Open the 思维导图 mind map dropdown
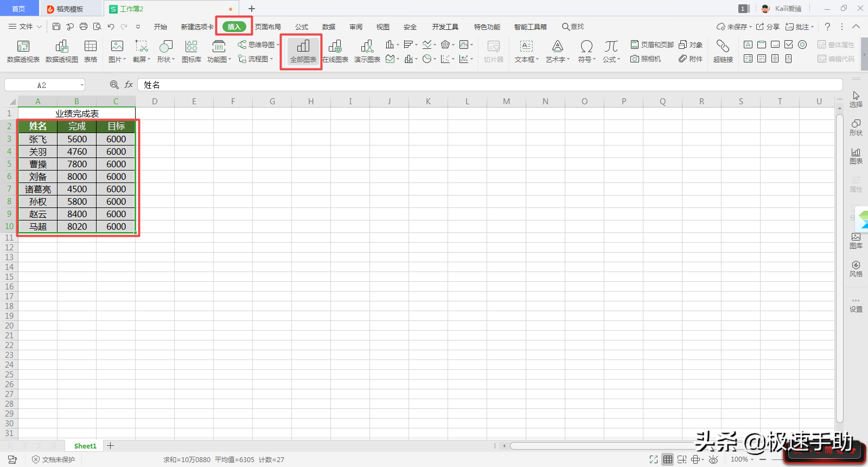This screenshot has width=868, height=467. (x=258, y=45)
